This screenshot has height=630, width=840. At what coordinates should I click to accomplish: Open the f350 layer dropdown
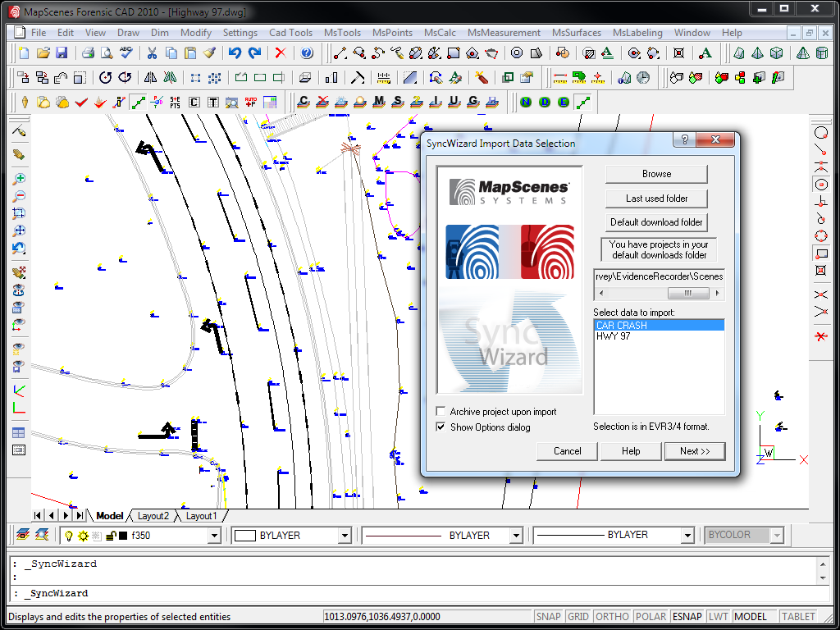pos(214,535)
